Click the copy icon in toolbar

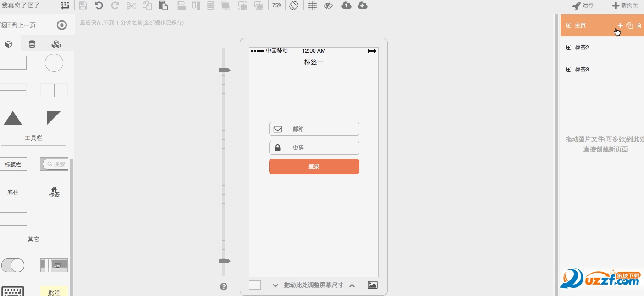[147, 5]
